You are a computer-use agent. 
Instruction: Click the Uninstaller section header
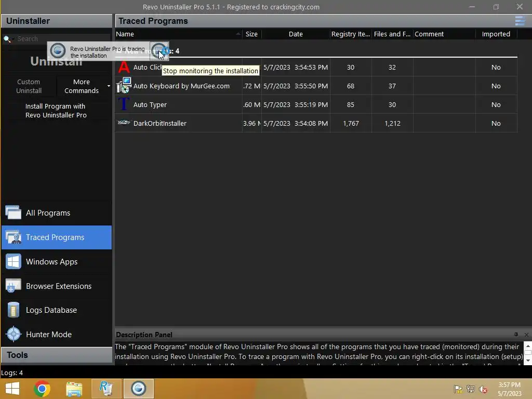click(56, 21)
